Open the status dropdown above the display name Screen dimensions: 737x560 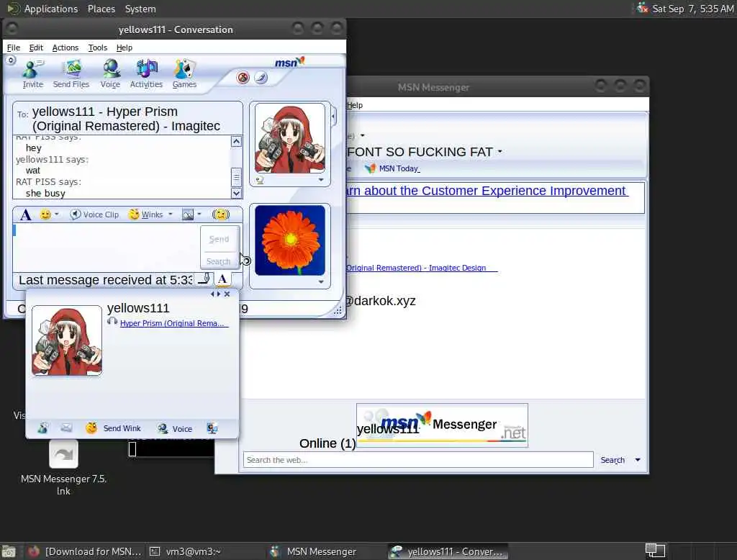coord(362,135)
